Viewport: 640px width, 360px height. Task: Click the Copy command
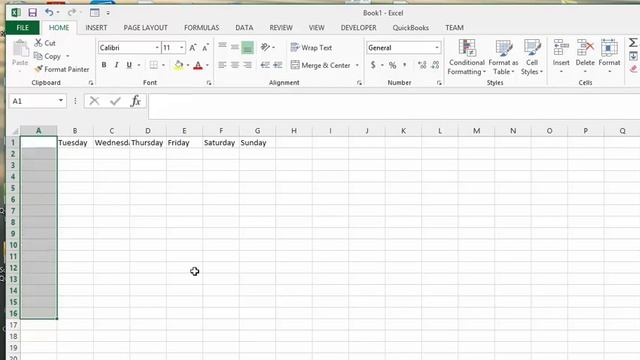47,56
